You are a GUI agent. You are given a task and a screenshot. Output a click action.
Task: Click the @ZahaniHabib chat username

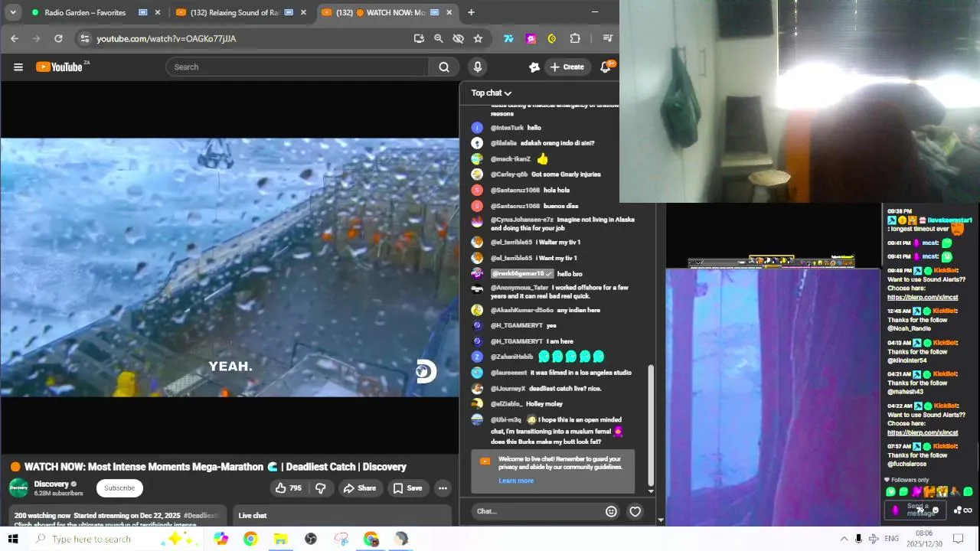511,357
